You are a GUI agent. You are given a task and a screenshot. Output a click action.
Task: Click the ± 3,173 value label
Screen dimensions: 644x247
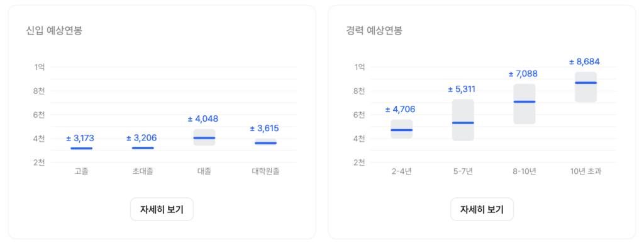(80, 138)
